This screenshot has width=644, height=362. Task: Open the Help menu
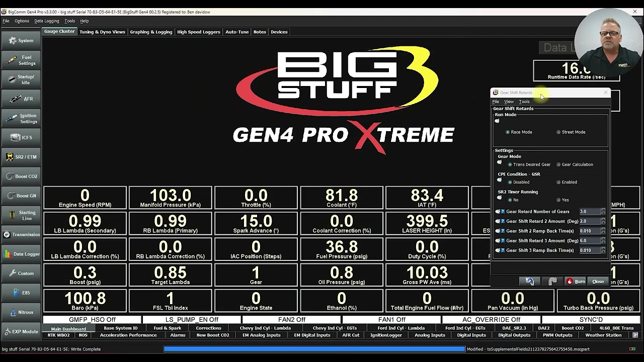(85, 21)
